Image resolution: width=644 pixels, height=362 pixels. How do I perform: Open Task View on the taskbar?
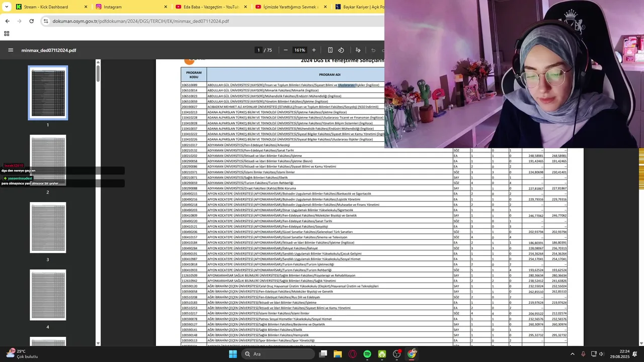(x=323, y=354)
